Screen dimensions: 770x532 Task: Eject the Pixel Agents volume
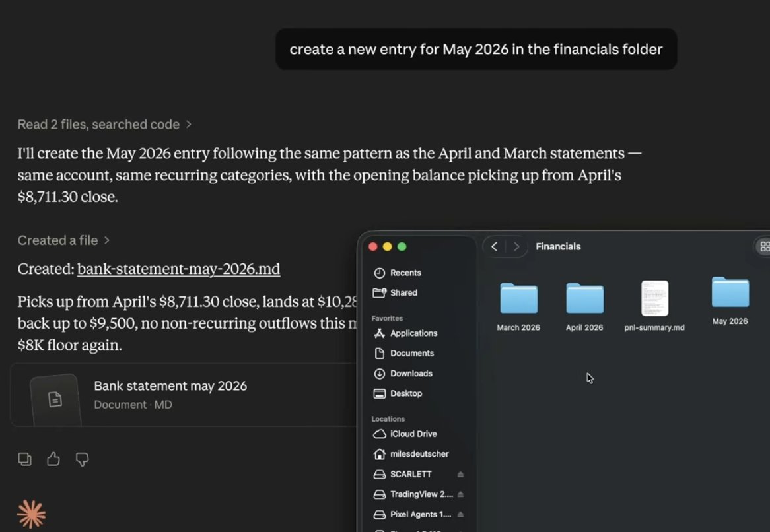click(460, 514)
